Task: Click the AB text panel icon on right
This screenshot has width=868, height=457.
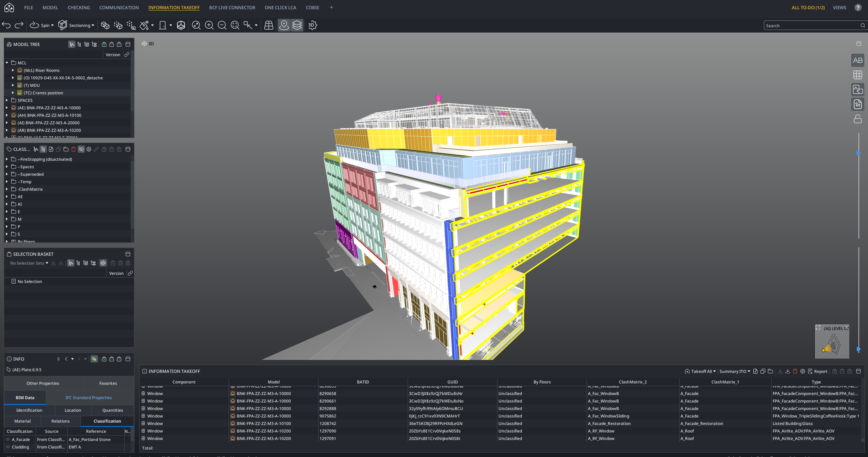Action: pos(857,60)
